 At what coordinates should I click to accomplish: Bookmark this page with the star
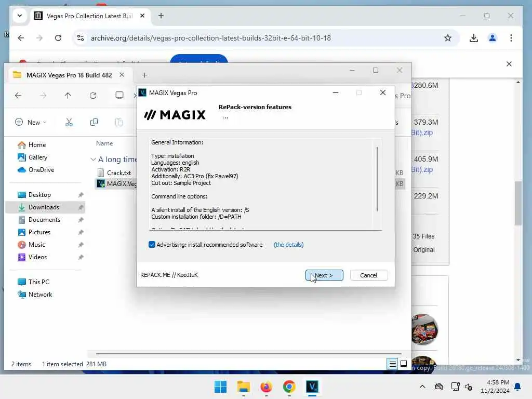point(448,38)
